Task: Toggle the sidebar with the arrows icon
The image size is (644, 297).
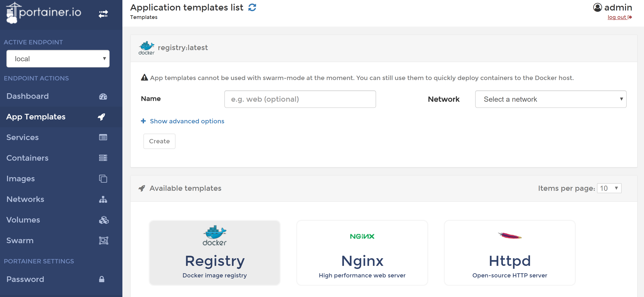Action: 103,14
